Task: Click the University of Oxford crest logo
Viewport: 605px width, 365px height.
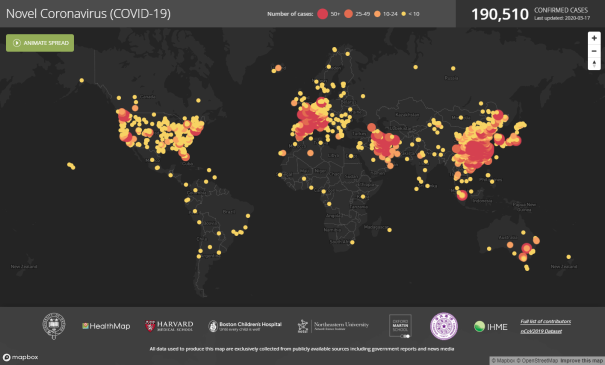Action: coord(54,326)
